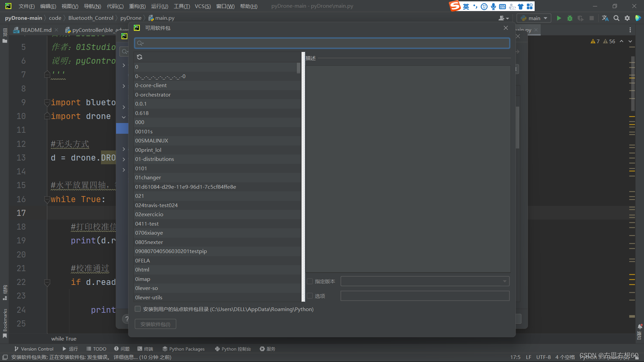This screenshot has height=362, width=644.
Task: Click the 安装软件包(I) button
Action: coord(155,324)
